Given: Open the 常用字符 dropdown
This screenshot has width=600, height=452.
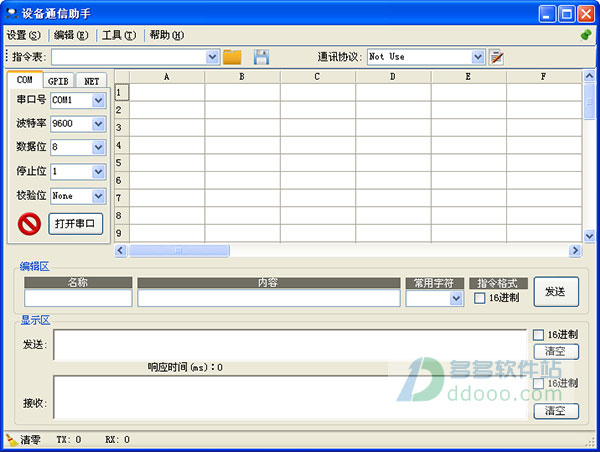Looking at the screenshot, I should point(456,298).
